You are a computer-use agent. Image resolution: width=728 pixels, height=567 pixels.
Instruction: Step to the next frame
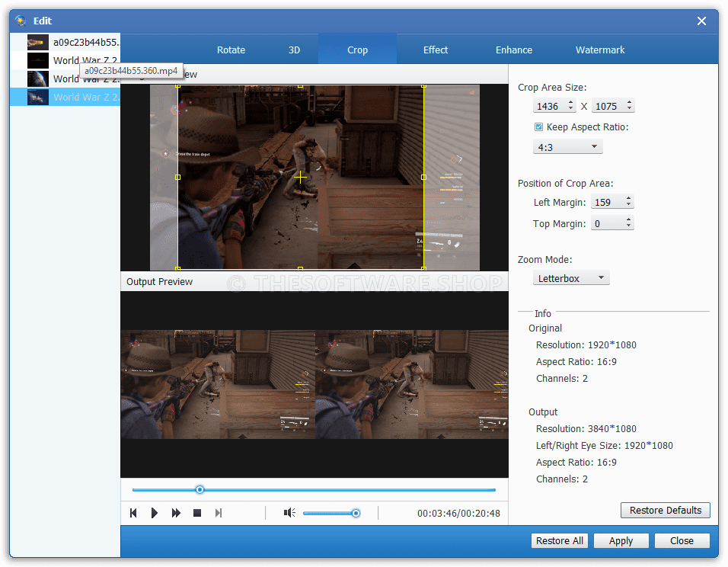(219, 513)
